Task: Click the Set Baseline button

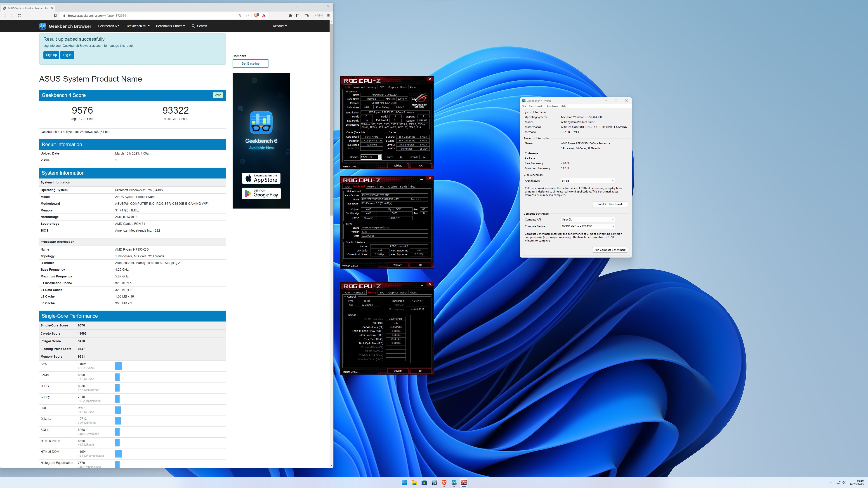Action: pos(250,63)
